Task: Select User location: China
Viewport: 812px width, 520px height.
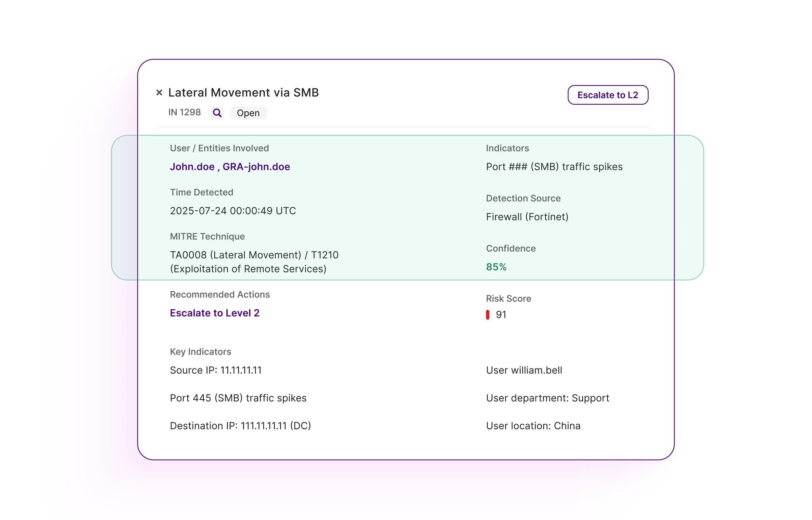Action: click(x=533, y=426)
